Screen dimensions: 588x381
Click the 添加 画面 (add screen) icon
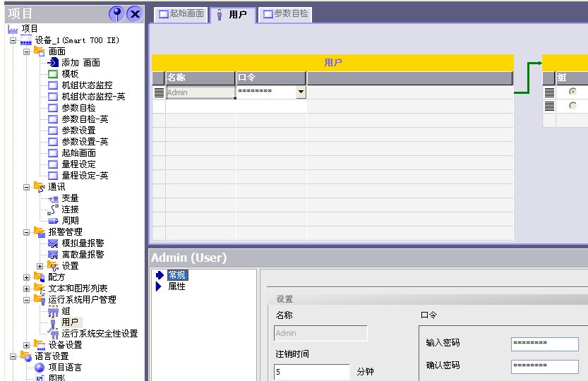(53, 63)
